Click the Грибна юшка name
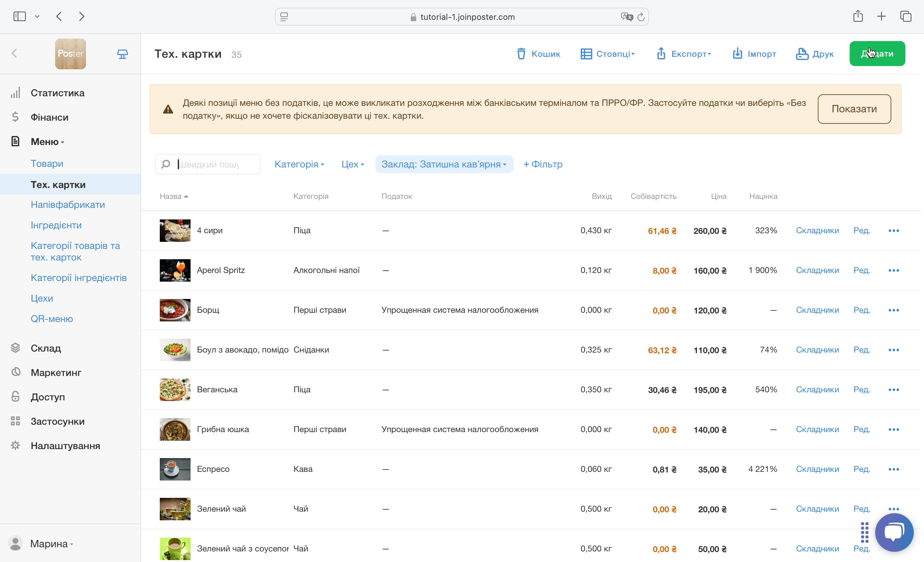This screenshot has width=924, height=562. pos(223,429)
